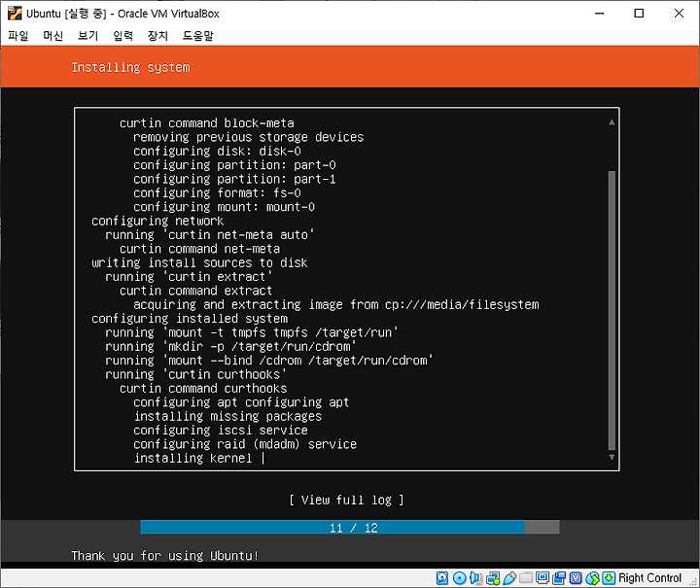The height and width of the screenshot is (588, 700).
Task: Open the 도움말 menu
Action: pos(197,36)
